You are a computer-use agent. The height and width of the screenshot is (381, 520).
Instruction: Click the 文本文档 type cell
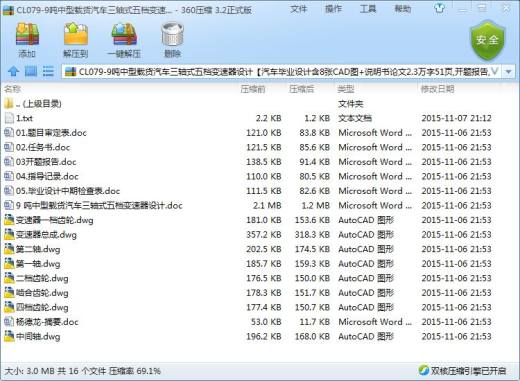pyautogui.click(x=355, y=118)
